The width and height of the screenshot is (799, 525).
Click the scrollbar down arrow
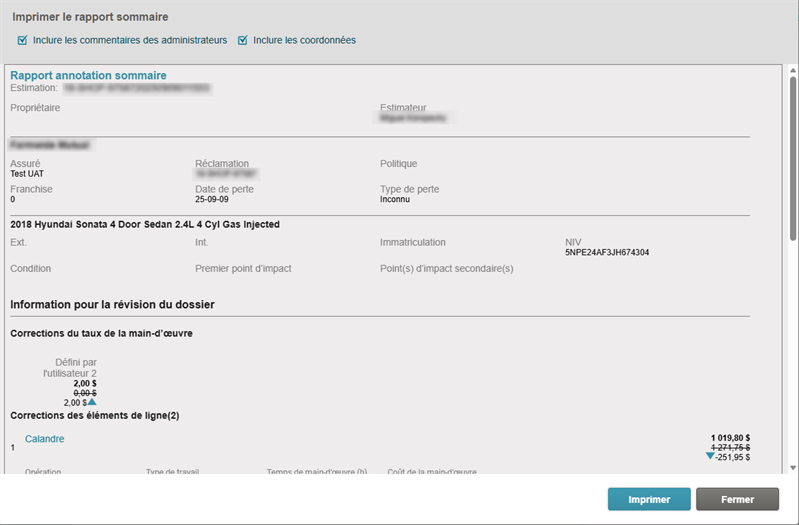click(x=792, y=468)
